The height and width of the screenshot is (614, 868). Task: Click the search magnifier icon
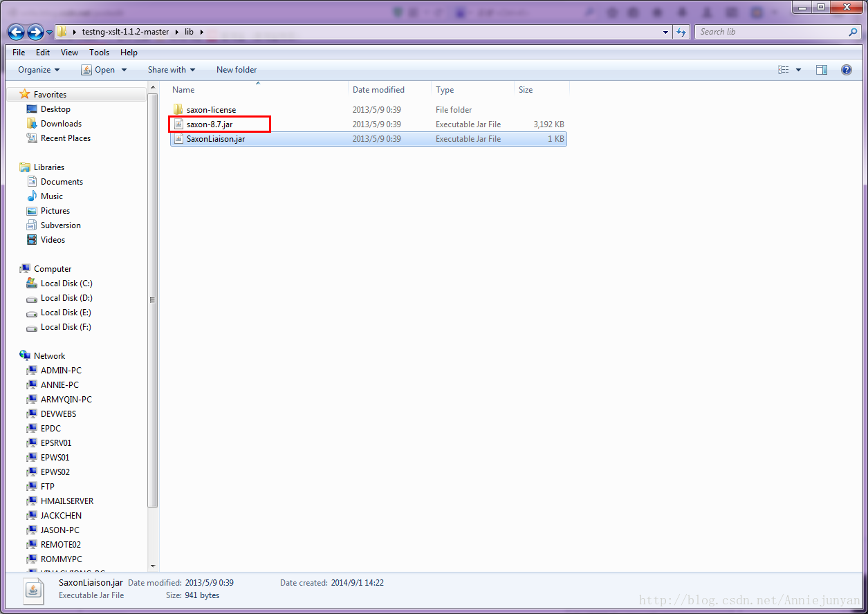tap(853, 32)
